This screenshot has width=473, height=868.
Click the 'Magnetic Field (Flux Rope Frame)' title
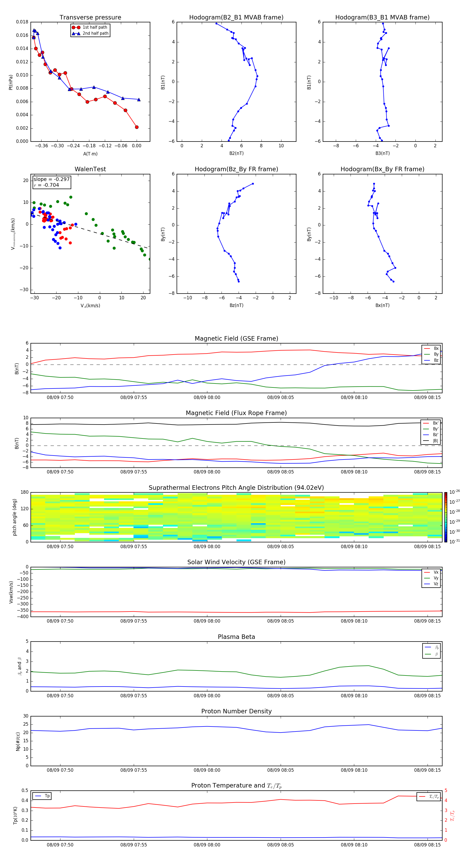point(236,413)
